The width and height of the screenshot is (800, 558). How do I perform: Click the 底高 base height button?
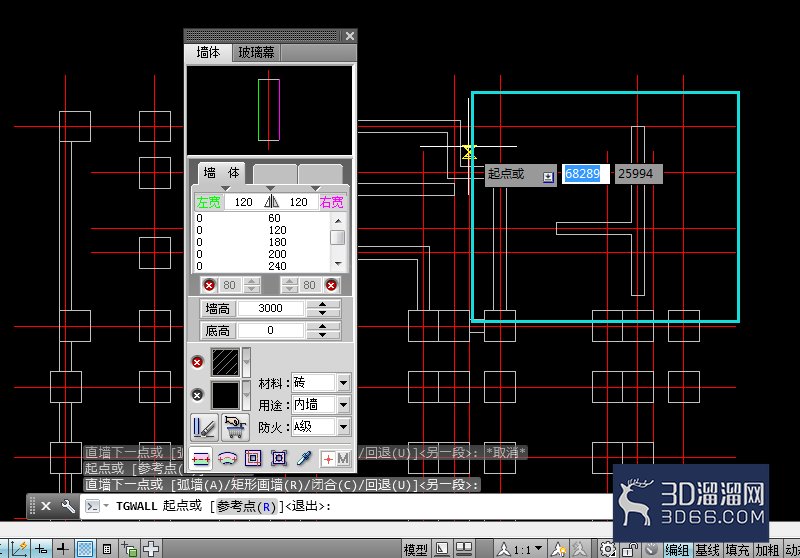pos(217,331)
